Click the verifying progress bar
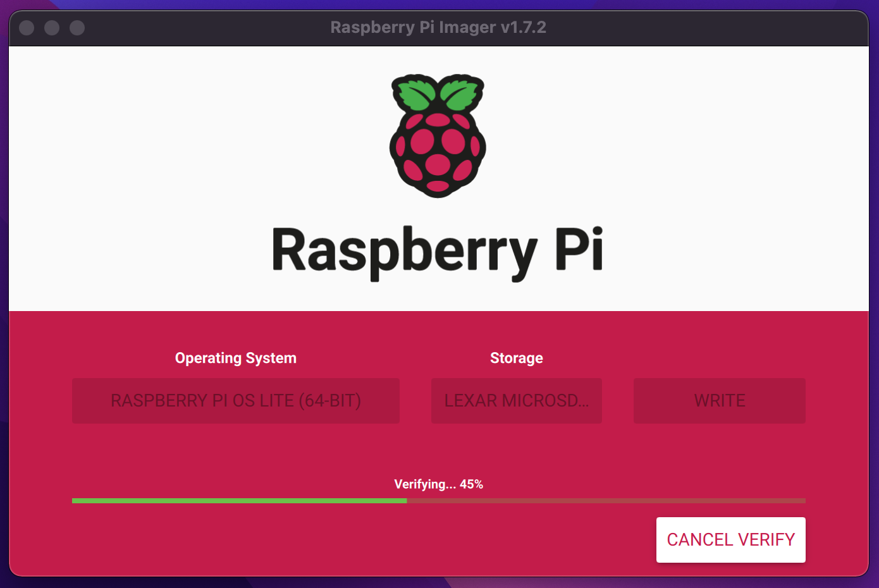The height and width of the screenshot is (588, 879). 439,501
